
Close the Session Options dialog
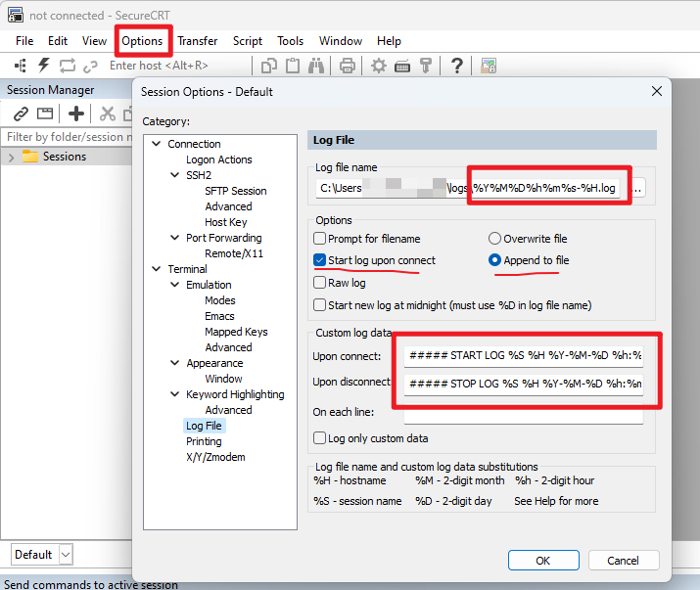pyautogui.click(x=656, y=91)
